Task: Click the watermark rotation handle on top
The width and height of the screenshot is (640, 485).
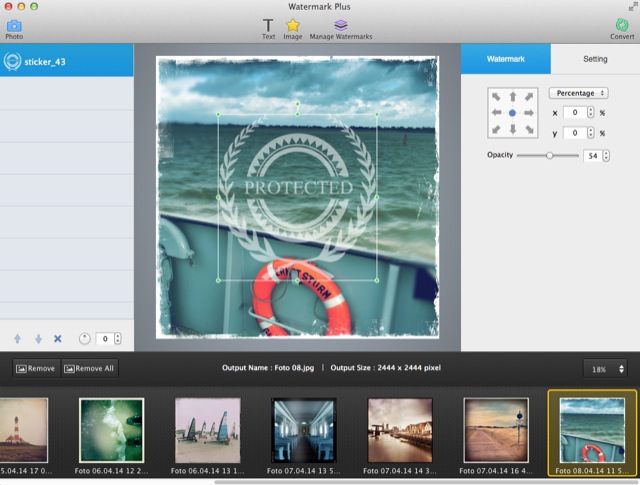Action: pos(298,105)
